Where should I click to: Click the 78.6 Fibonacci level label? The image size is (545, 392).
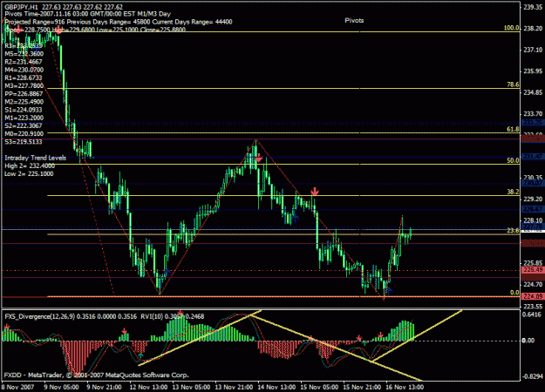tap(513, 84)
